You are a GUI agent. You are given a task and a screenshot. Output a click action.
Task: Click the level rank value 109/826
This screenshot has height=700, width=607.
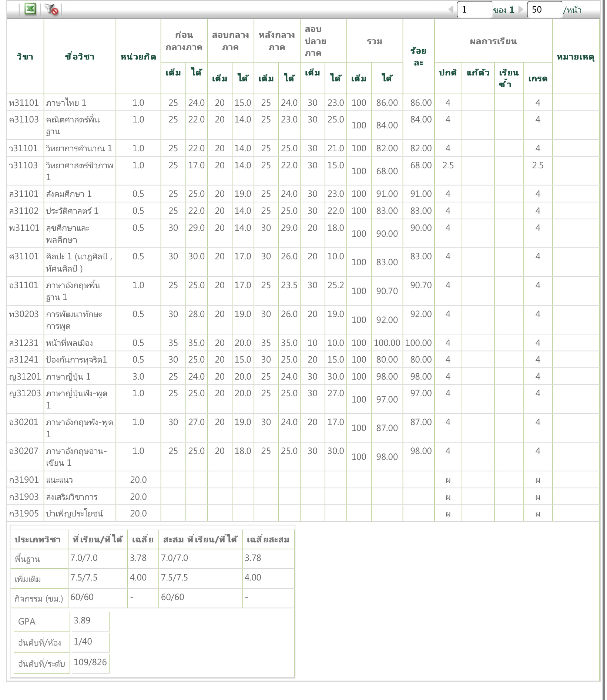click(90, 662)
